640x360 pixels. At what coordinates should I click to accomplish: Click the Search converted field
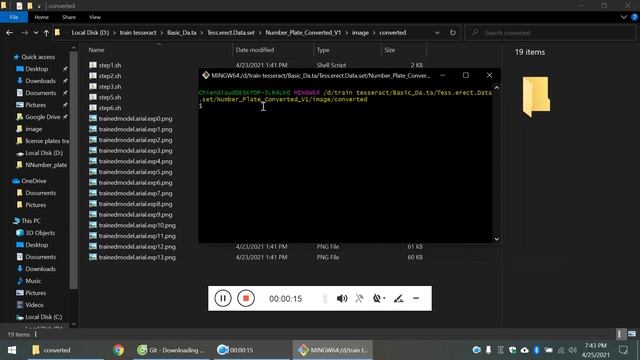[550, 33]
